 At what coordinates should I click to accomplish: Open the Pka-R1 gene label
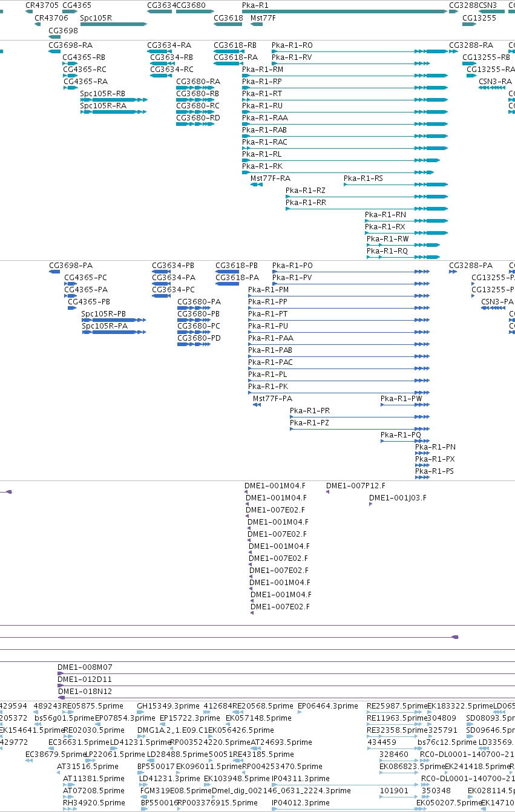[255, 5]
